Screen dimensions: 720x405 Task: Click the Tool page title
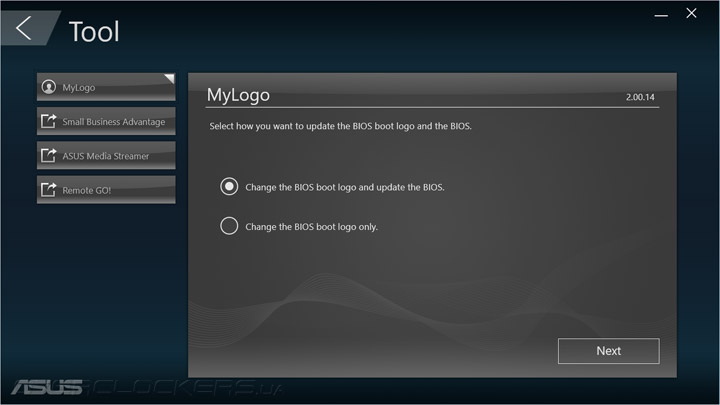pyautogui.click(x=94, y=32)
